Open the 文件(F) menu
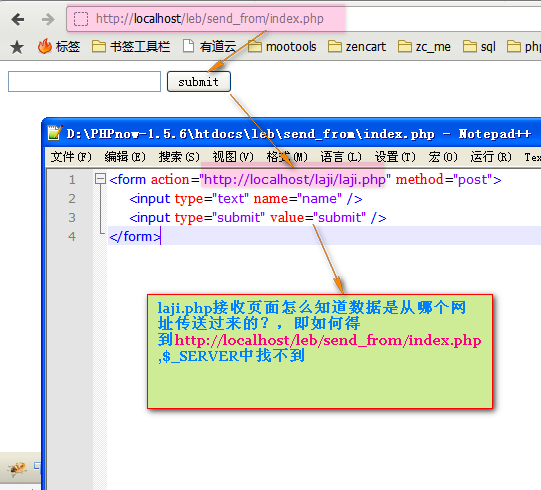Viewport: 541px width, 490px height. [x=71, y=157]
